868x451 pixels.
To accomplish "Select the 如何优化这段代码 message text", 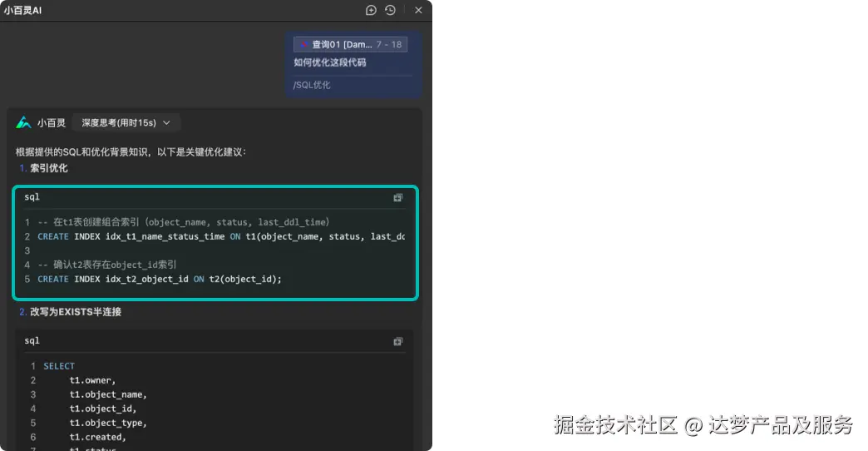I will click(330, 62).
